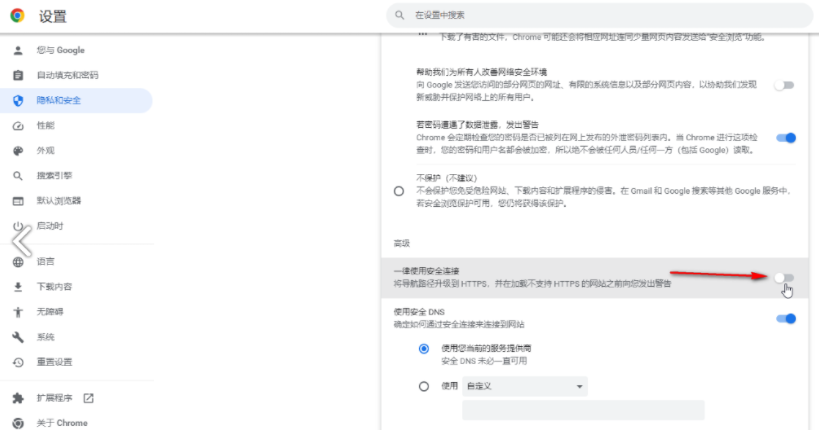This screenshot has height=430, width=819.
Task: Click the external link icon beside 扩展程序
Action: point(88,398)
